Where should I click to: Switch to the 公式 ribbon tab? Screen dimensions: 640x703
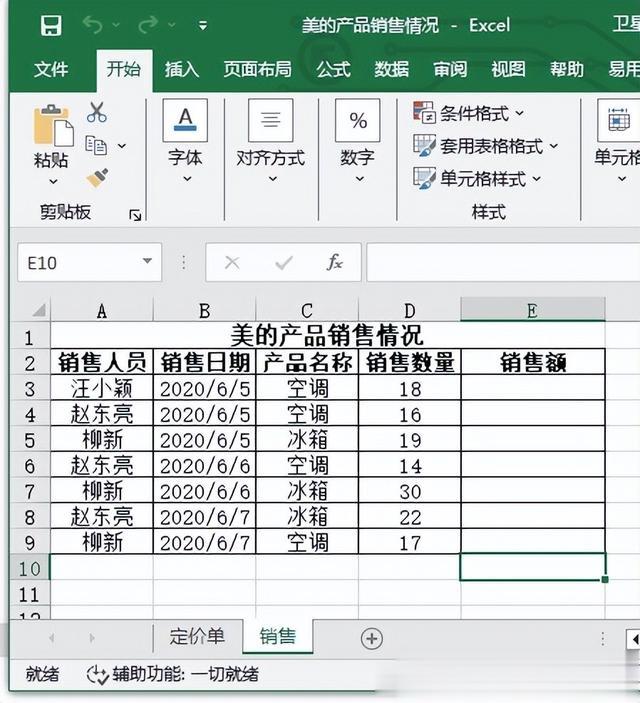point(333,69)
